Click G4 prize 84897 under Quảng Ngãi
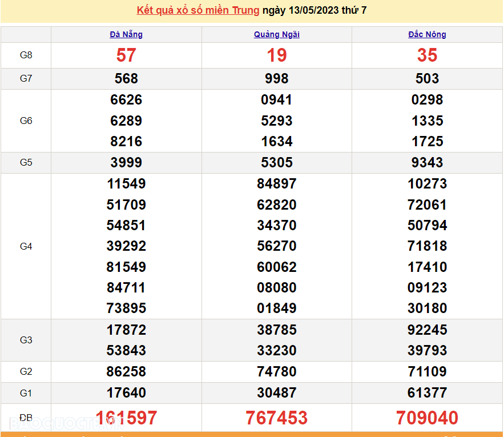The image size is (504, 437). pyautogui.click(x=276, y=183)
